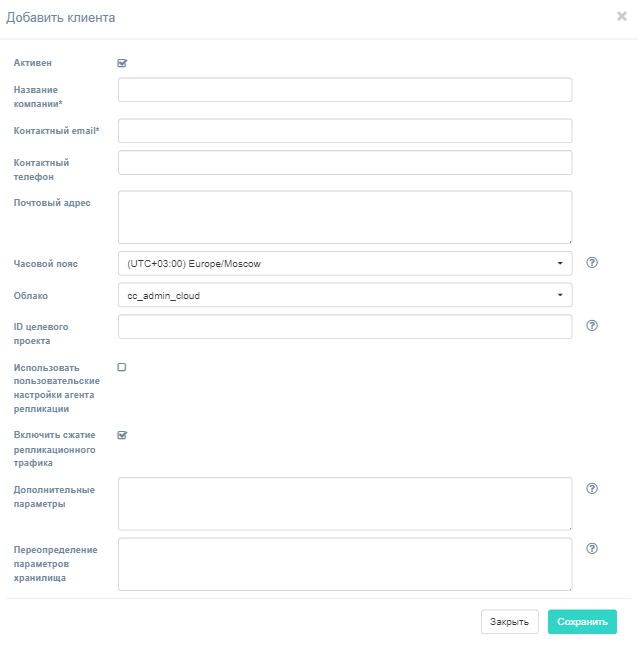The width and height of the screenshot is (638, 655).
Task: Toggle the Активен checkbox
Action: coord(122,63)
